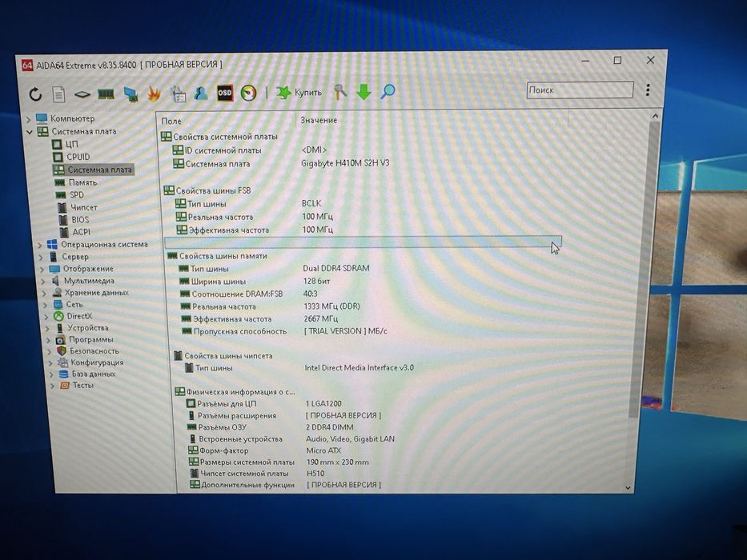The image size is (747, 560).
Task: Click the motherboard chip toolbar icon
Action: (x=82, y=94)
